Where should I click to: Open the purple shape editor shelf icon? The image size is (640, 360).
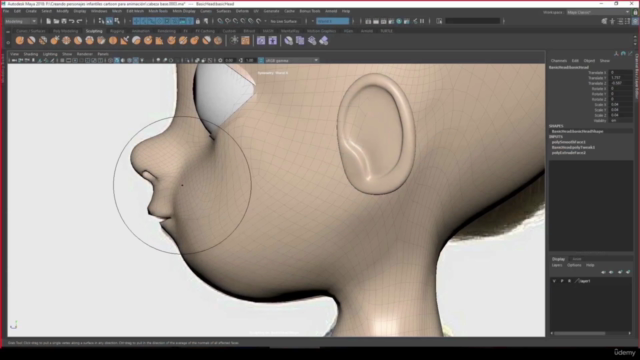pos(261,40)
